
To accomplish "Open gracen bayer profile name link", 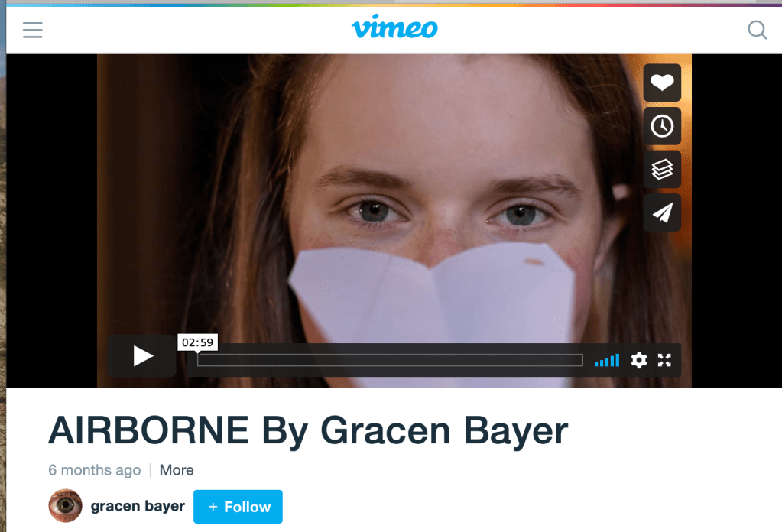I will pos(138,506).
